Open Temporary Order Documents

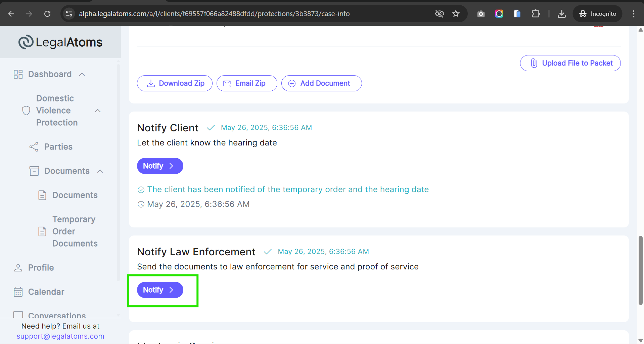[x=75, y=231]
